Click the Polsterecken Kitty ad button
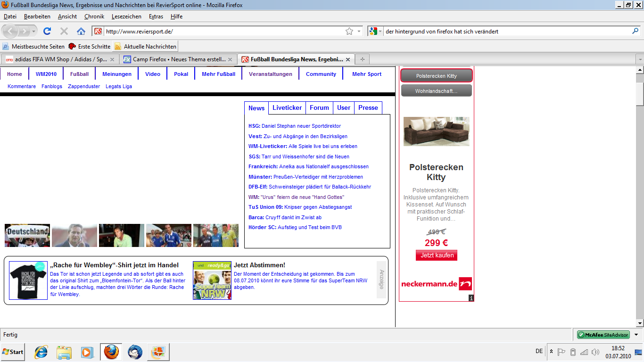The height and width of the screenshot is (362, 644). [437, 75]
